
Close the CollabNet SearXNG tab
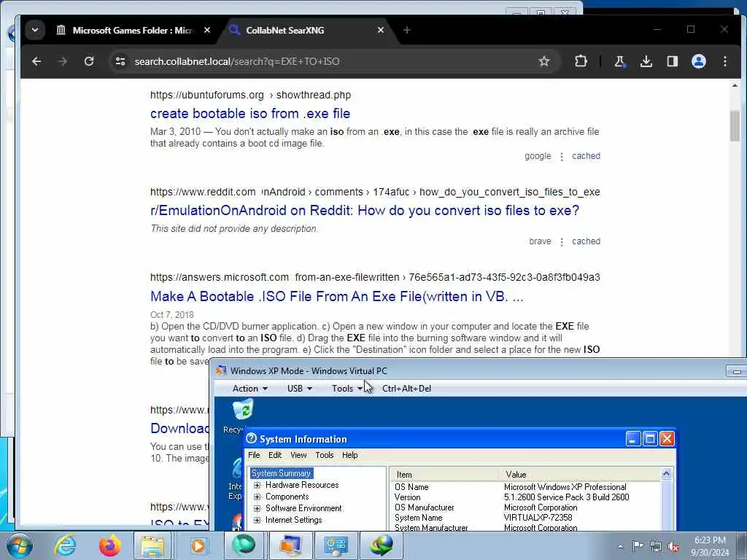(381, 30)
